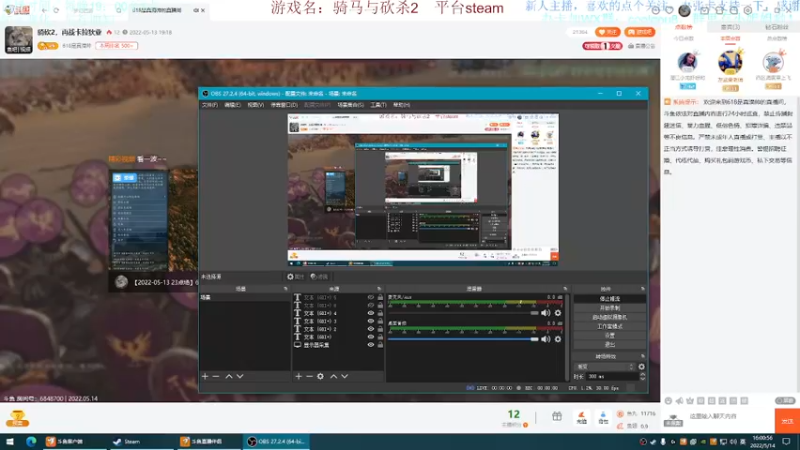This screenshot has width=800, height=450.
Task: Click 开始录制 to start recording
Action: (610, 308)
